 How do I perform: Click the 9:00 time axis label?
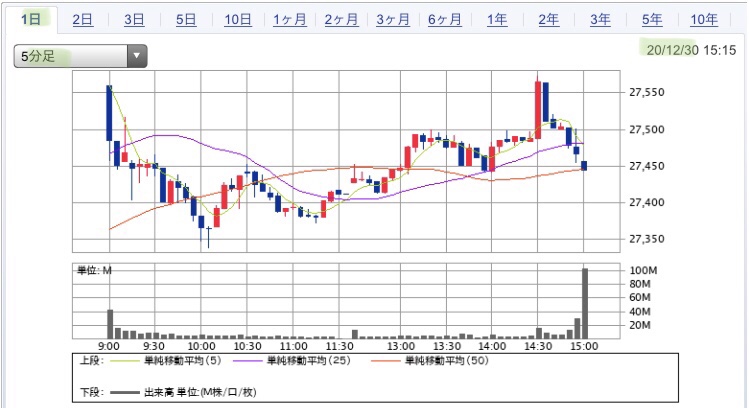(109, 346)
